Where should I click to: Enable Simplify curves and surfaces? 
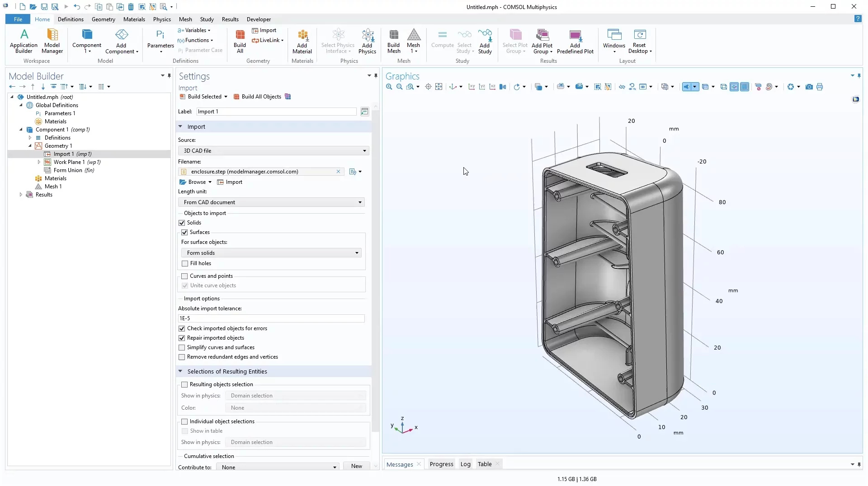tap(182, 347)
